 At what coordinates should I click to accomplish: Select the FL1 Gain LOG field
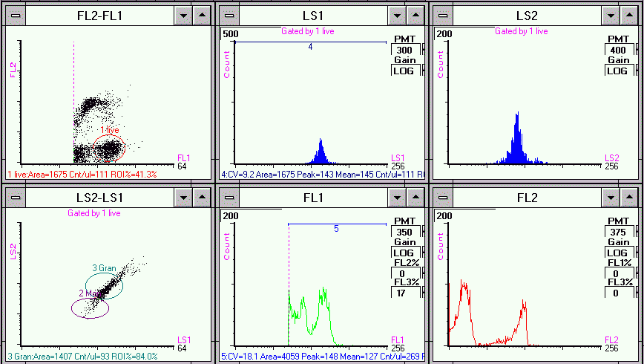pyautogui.click(x=405, y=253)
